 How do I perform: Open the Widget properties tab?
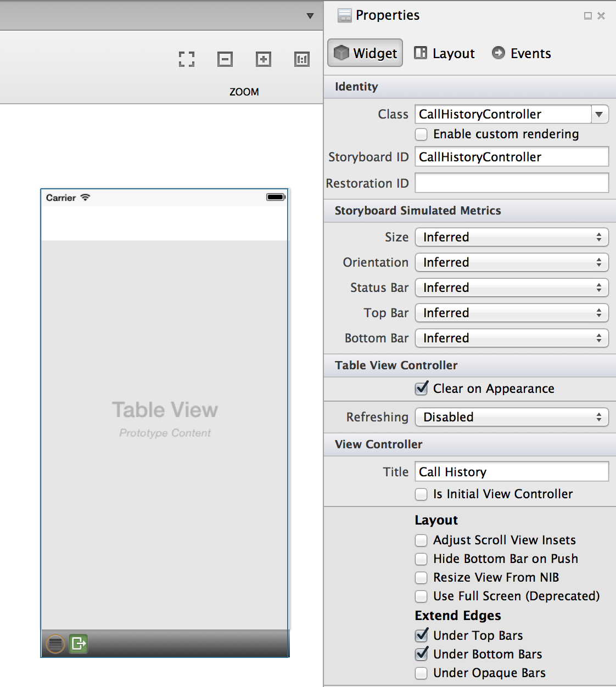365,53
